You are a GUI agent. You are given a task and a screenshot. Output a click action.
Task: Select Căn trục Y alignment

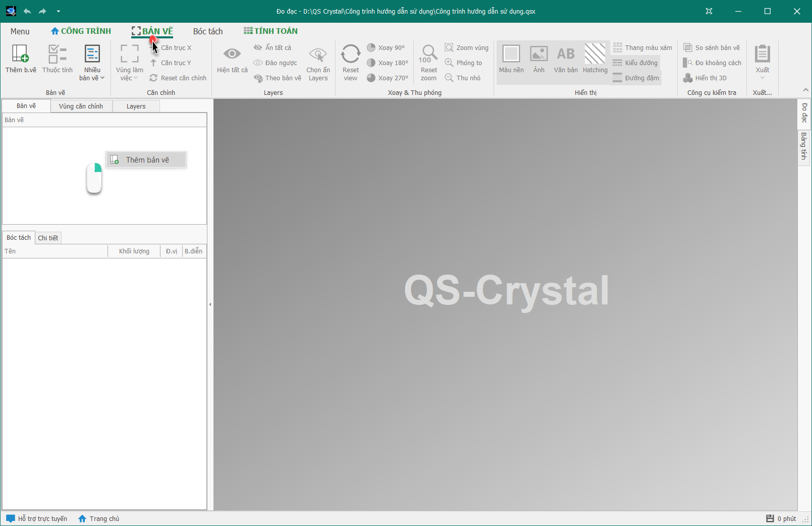171,63
